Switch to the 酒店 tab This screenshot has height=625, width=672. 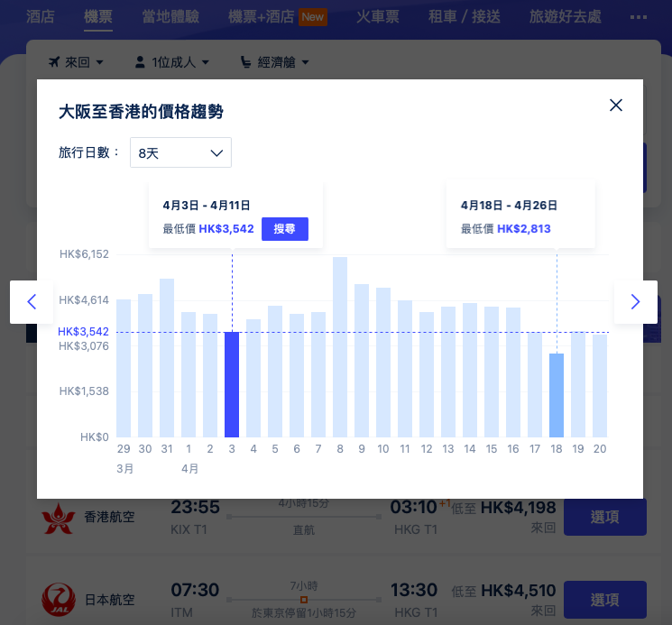[41, 17]
